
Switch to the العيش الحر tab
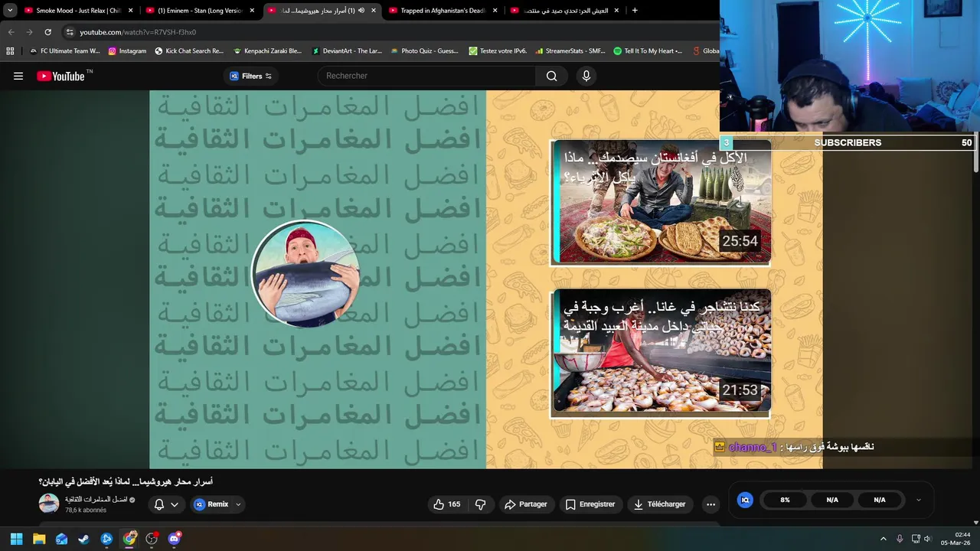tap(564, 11)
